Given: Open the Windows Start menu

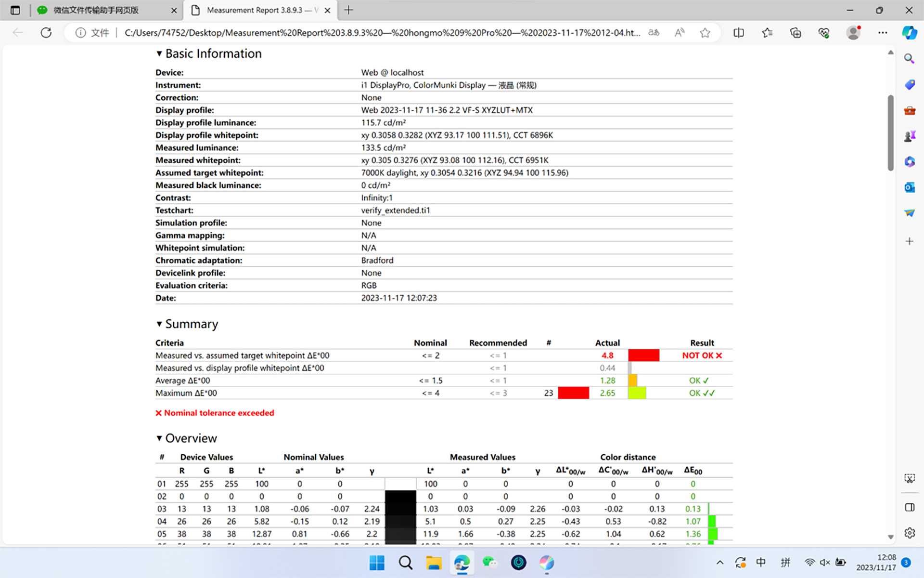Looking at the screenshot, I should [x=377, y=562].
